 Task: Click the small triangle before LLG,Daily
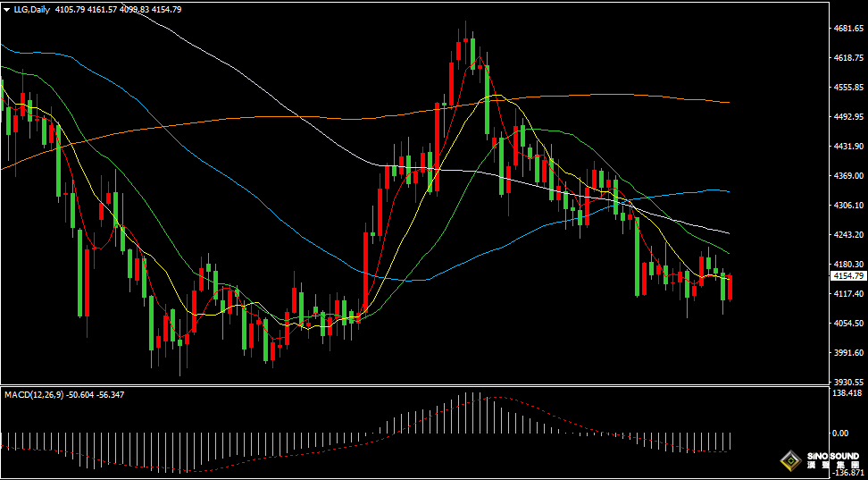coord(6,10)
